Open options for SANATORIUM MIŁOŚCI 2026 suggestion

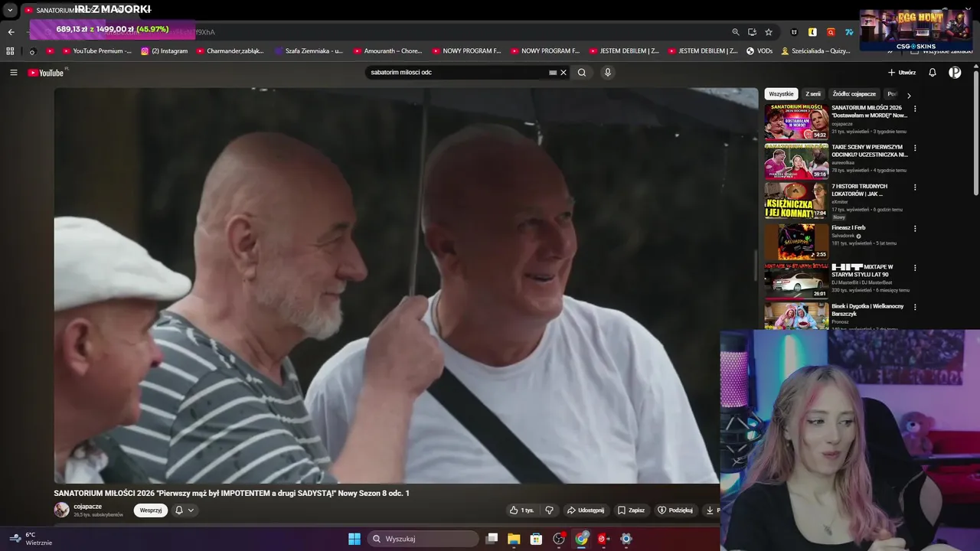915,109
